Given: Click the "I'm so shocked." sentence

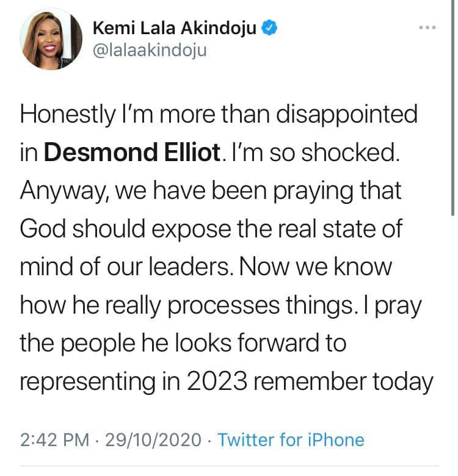Looking at the screenshot, I should pos(315,153).
